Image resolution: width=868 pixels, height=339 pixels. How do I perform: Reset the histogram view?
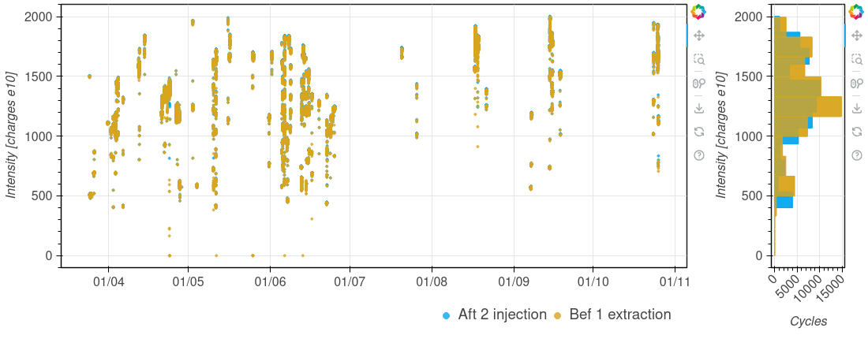click(x=856, y=132)
